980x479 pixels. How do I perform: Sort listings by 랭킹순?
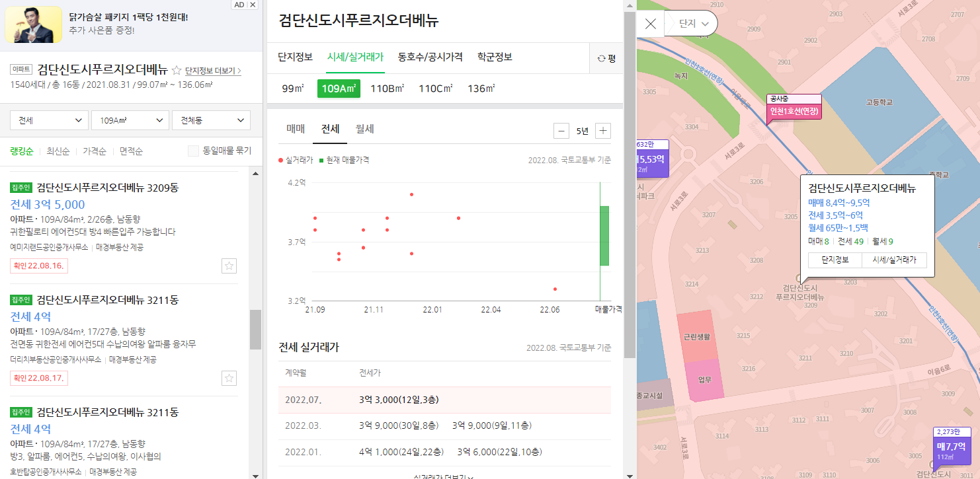[x=22, y=151]
